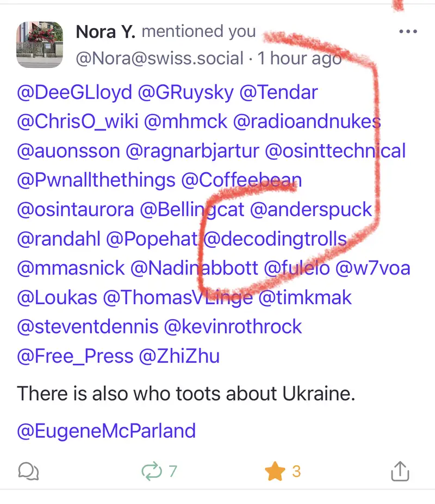Tap the reply speech bubble icon

28,471
